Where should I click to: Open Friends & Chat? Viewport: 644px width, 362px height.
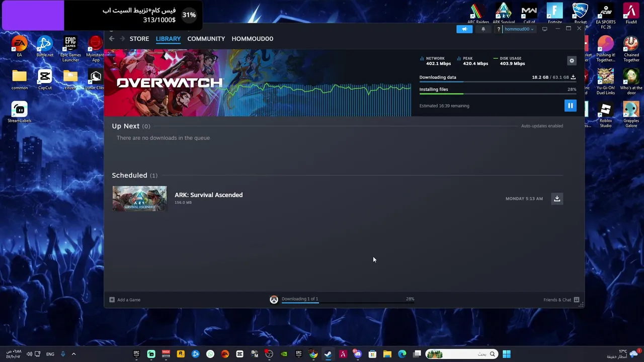(561, 300)
